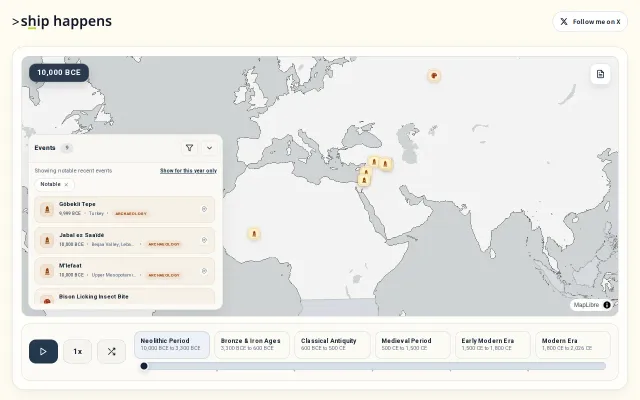Click the ship happens site logo
The height and width of the screenshot is (400, 640).
point(62,21)
